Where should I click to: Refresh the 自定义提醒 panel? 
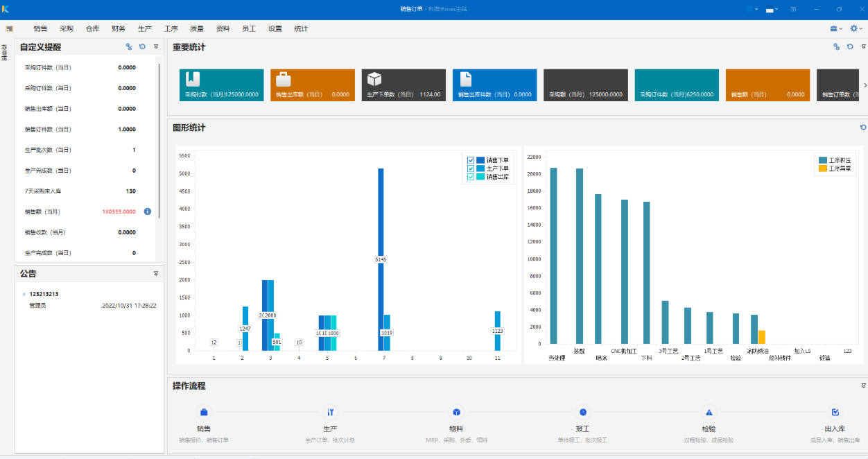click(x=142, y=47)
